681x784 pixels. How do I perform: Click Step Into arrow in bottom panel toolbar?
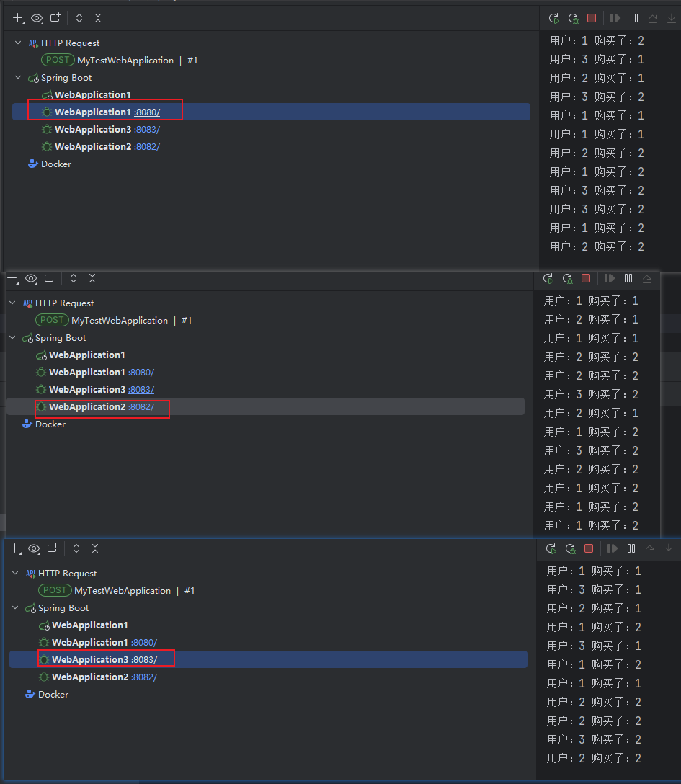669,549
